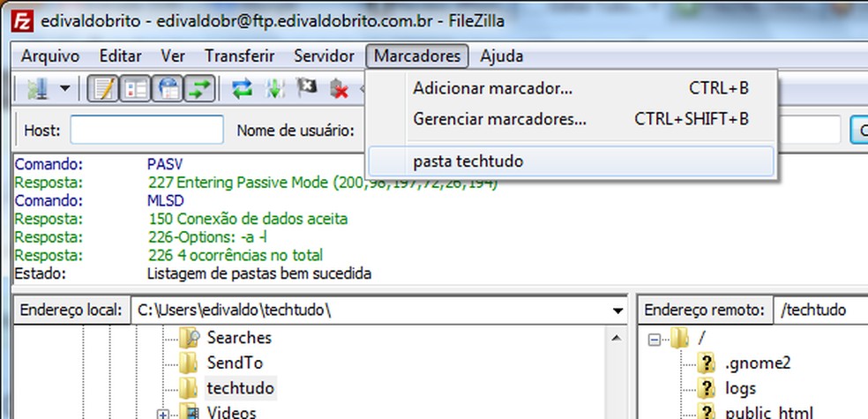Choose Adicionar marcador... entry

point(572,88)
